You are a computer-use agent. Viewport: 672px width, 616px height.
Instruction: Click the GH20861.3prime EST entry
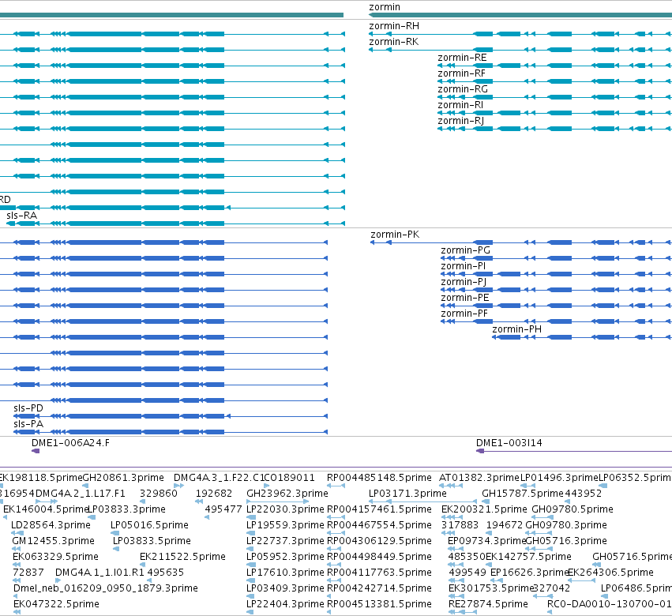click(123, 478)
